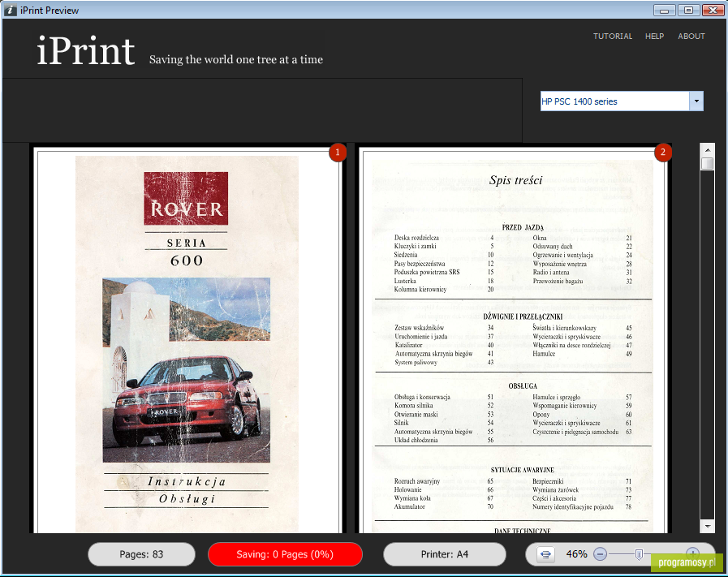Click the vertical scrollbar thumb
This screenshot has width=728, height=577.
point(708,163)
